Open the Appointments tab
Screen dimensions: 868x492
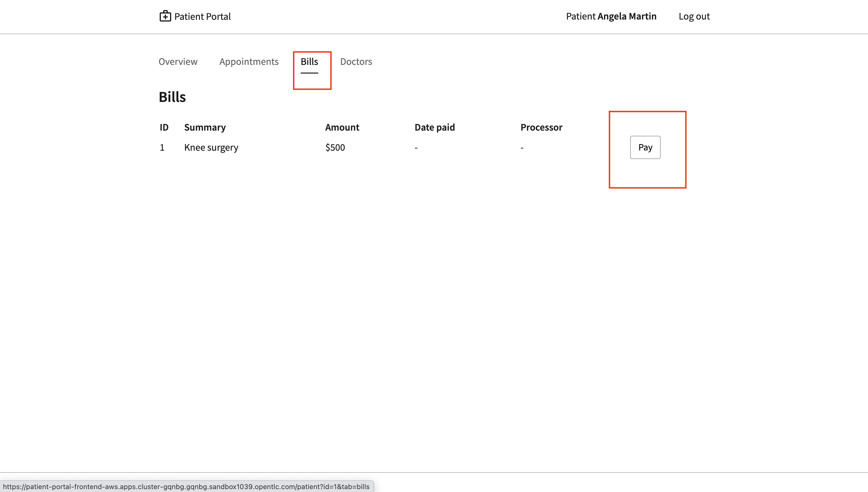[x=249, y=61]
